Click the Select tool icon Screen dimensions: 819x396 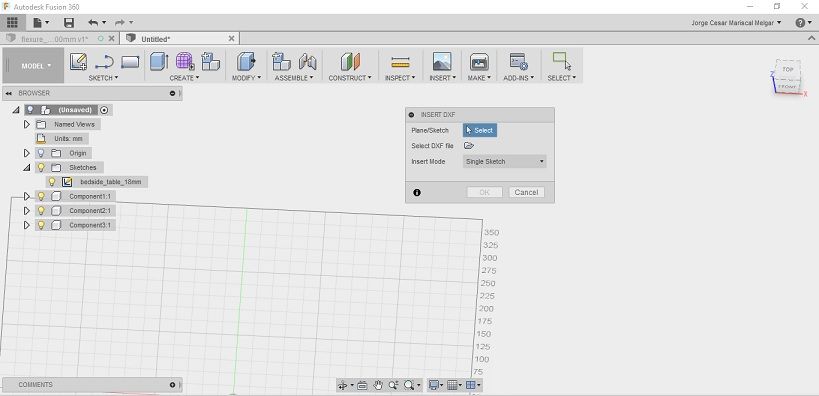[561, 61]
